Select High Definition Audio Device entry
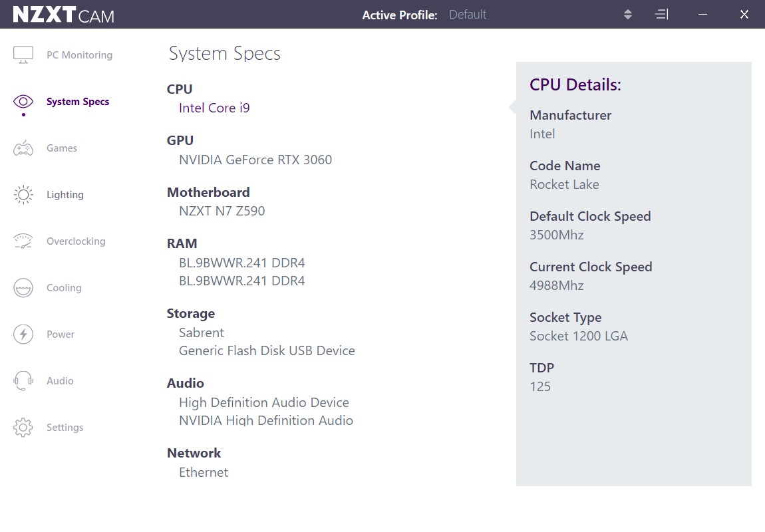The image size is (765, 532). pyautogui.click(x=264, y=403)
